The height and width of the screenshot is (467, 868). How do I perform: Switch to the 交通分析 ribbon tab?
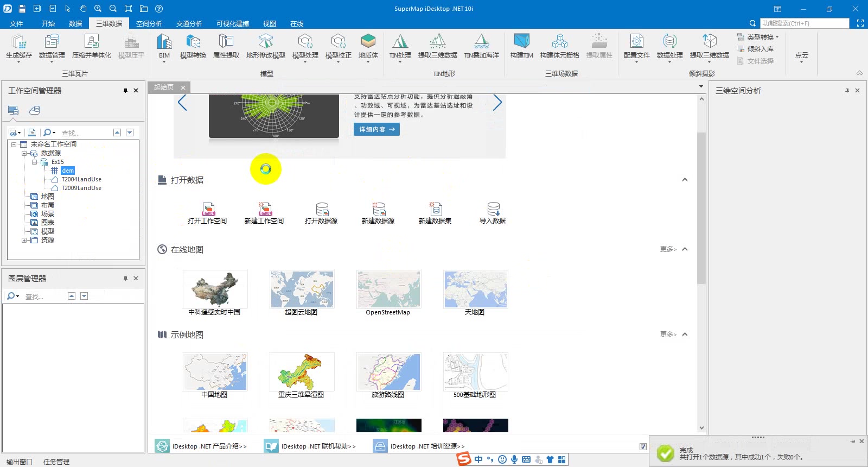coord(189,23)
